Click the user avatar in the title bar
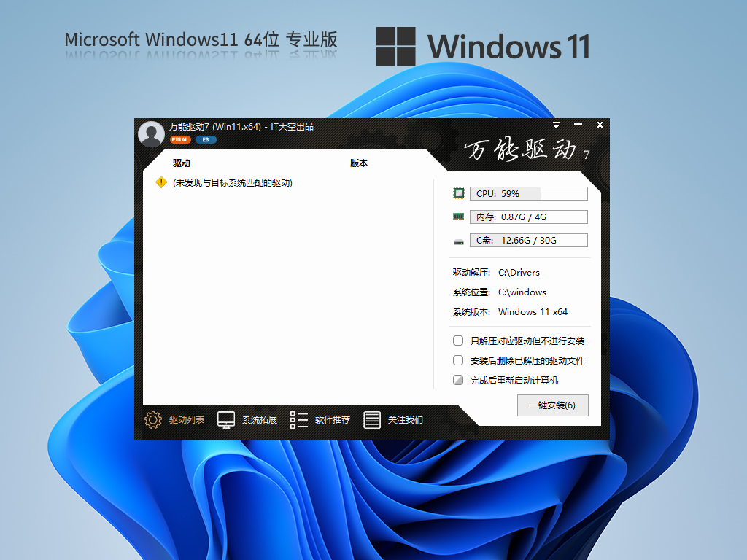The height and width of the screenshot is (560, 747). pyautogui.click(x=151, y=133)
